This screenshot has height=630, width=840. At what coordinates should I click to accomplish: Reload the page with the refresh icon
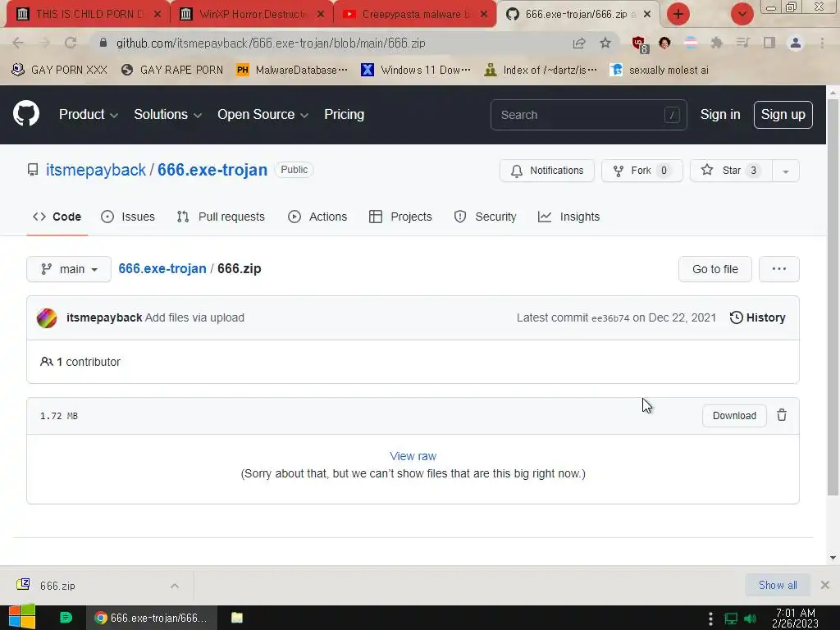[71, 43]
